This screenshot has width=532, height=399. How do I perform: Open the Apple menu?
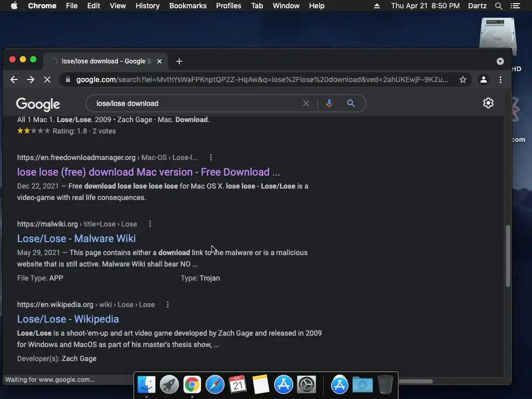coord(14,6)
